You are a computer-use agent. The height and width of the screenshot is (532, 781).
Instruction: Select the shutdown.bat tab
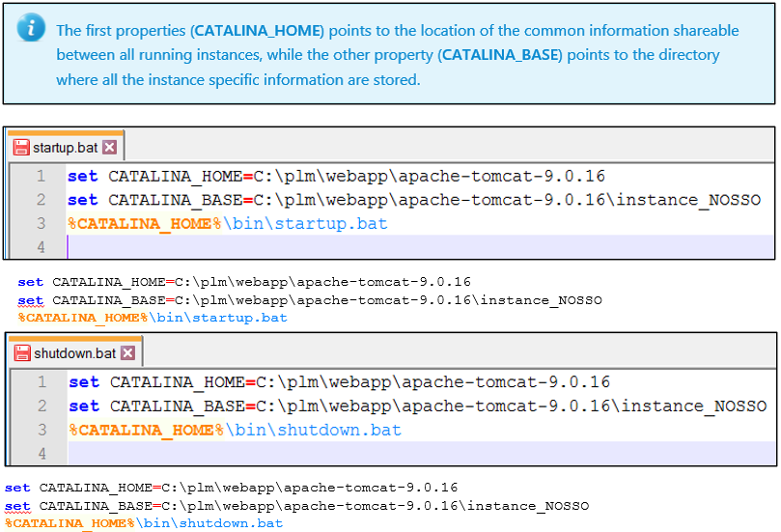tap(74, 353)
